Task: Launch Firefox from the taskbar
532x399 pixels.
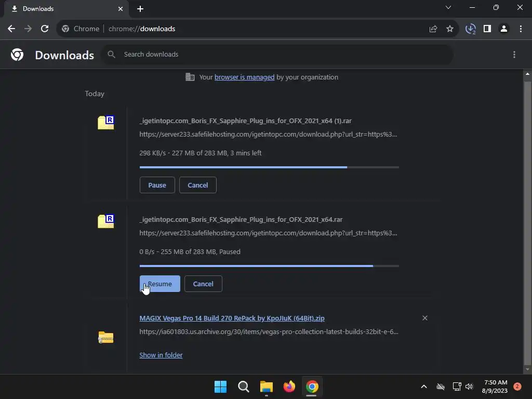Action: point(289,387)
